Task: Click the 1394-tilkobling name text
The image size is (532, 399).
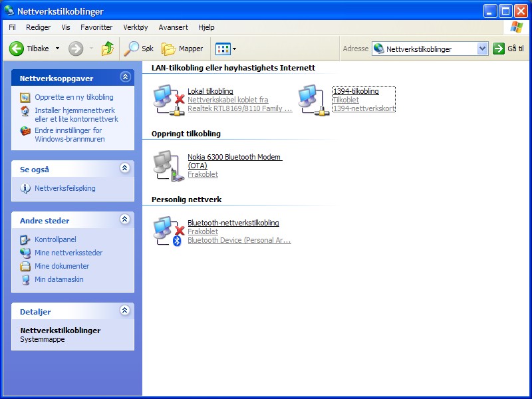Action: [356, 91]
